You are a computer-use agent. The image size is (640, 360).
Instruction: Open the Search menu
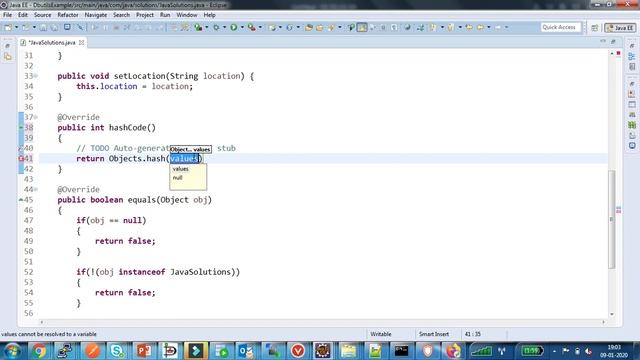121,15
